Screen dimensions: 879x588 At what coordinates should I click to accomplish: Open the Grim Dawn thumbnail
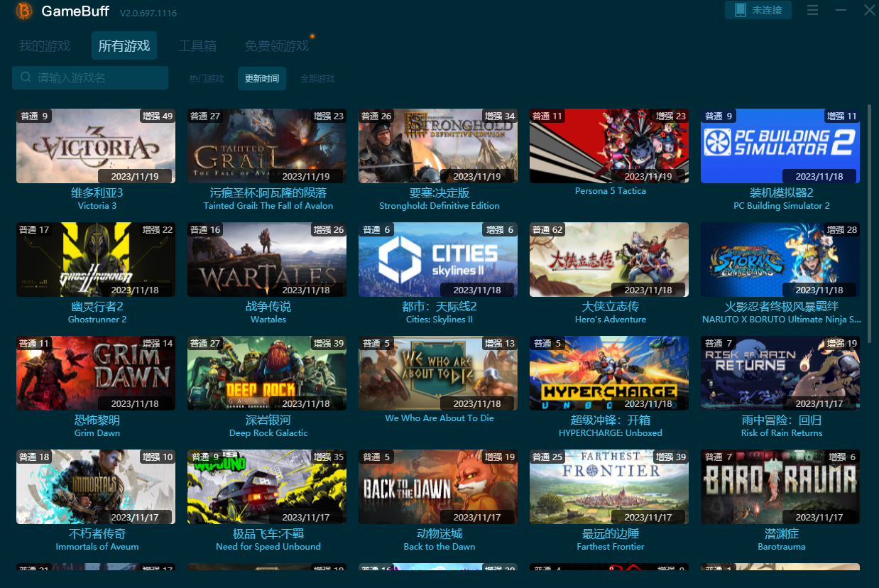[96, 373]
